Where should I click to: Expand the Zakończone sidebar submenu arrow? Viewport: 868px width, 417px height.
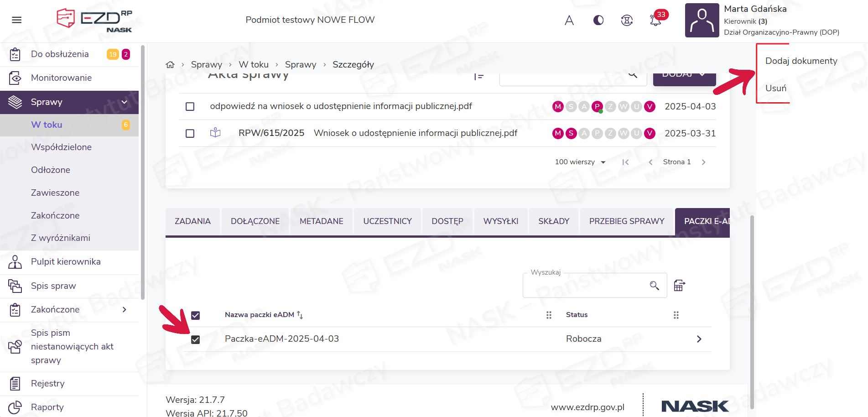click(x=124, y=310)
